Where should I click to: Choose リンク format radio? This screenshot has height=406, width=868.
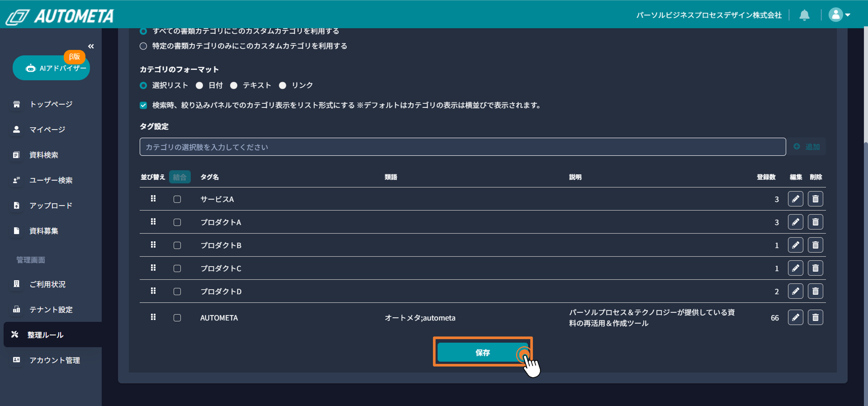[x=283, y=85]
